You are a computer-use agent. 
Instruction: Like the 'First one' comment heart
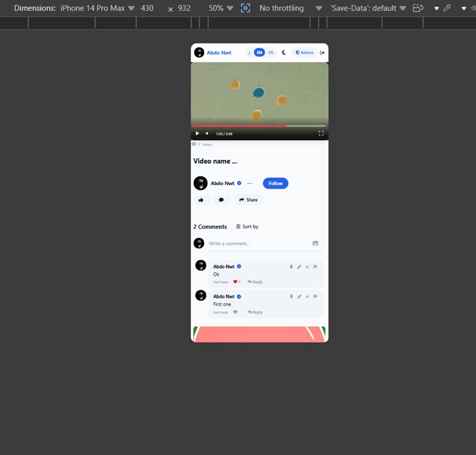click(235, 312)
